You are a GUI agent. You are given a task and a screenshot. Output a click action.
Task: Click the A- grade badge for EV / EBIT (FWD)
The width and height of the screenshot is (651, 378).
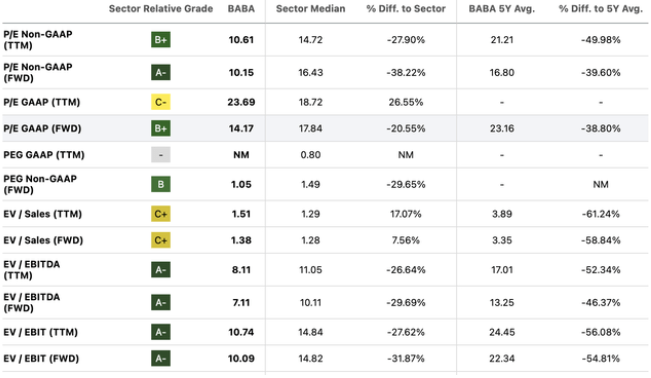pos(161,358)
